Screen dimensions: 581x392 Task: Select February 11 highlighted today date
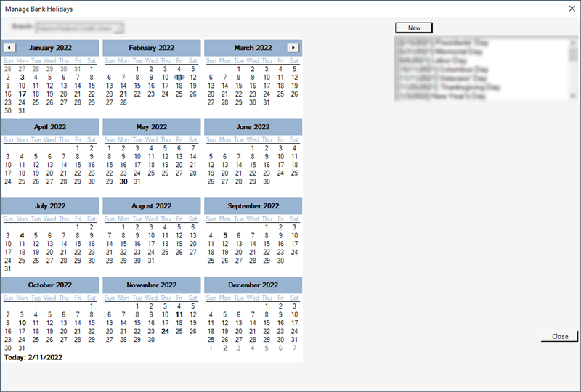click(x=179, y=78)
